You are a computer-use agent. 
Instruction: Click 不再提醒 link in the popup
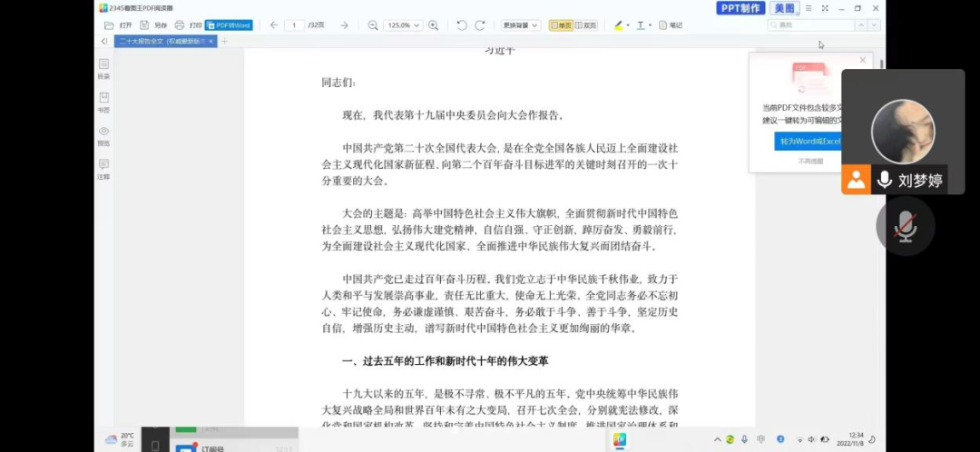(x=810, y=162)
